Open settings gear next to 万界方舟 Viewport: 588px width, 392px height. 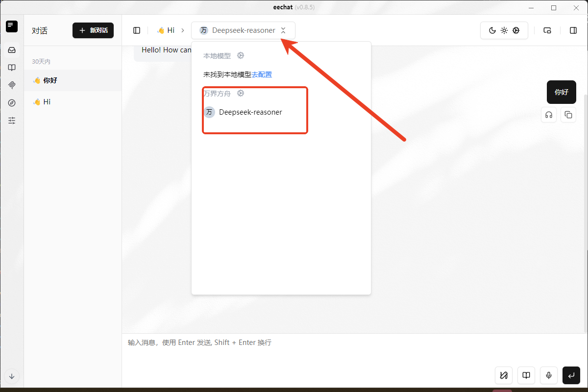(x=241, y=93)
